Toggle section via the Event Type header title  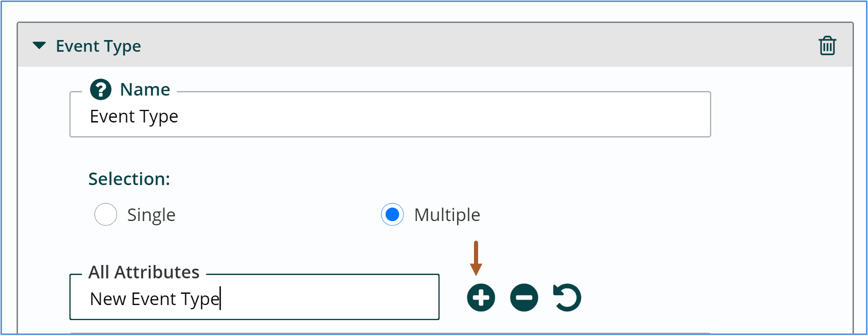[x=98, y=46]
